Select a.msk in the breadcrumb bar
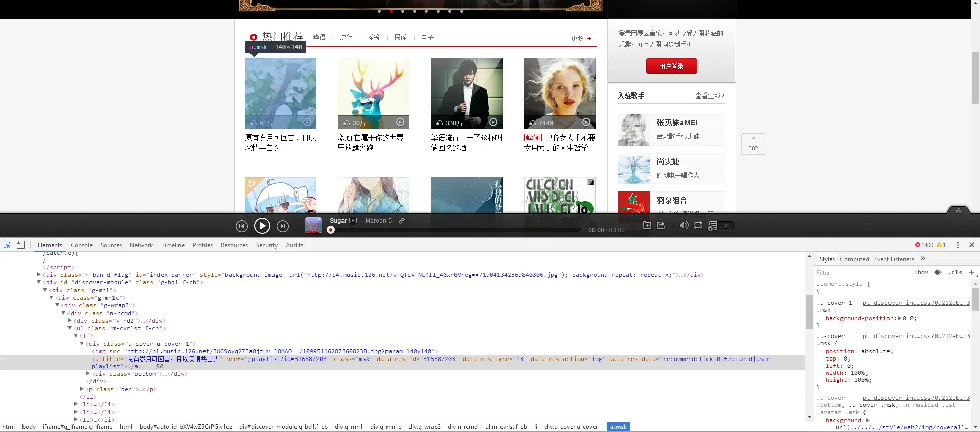The image size is (980, 432). (618, 427)
